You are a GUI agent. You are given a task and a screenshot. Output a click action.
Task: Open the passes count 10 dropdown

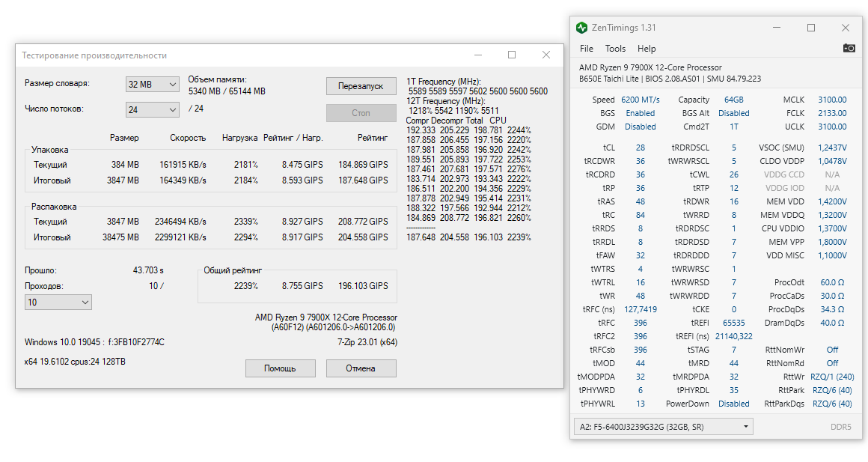click(58, 302)
